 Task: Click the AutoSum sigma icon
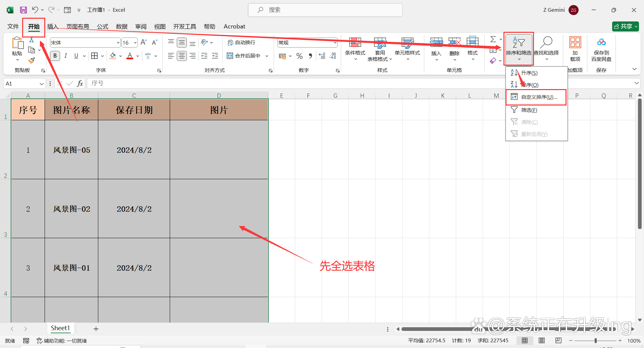click(x=493, y=40)
